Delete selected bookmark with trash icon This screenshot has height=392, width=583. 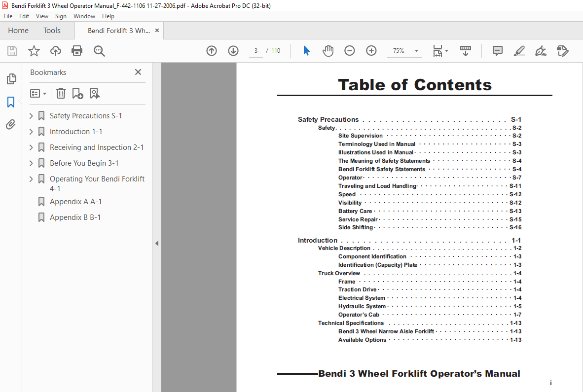[x=61, y=93]
